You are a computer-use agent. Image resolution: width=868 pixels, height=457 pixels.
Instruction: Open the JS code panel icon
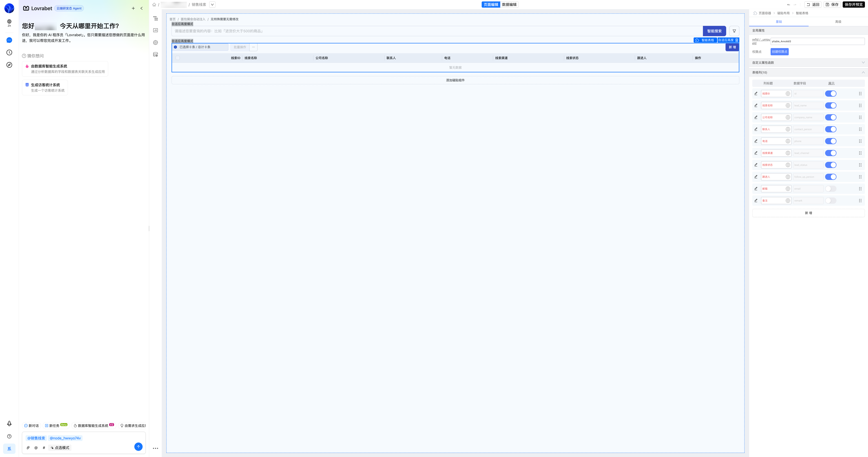click(155, 30)
